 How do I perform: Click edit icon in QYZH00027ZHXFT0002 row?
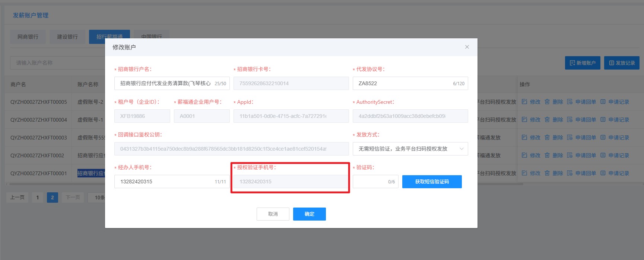point(524,155)
